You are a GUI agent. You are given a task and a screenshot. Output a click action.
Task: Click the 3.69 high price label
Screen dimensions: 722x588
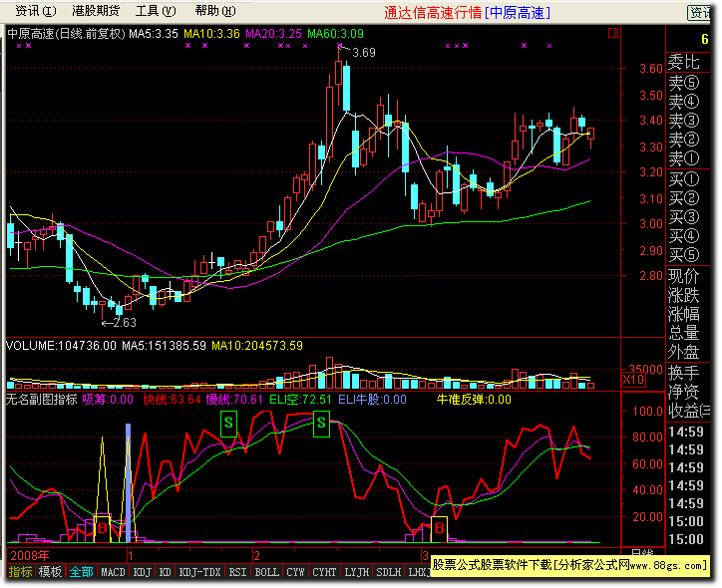(364, 53)
